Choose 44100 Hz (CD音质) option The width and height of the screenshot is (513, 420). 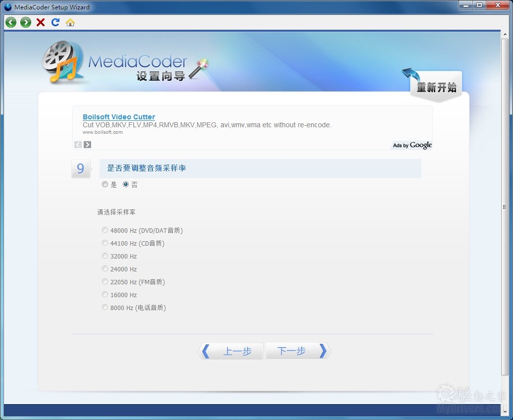[x=104, y=243]
